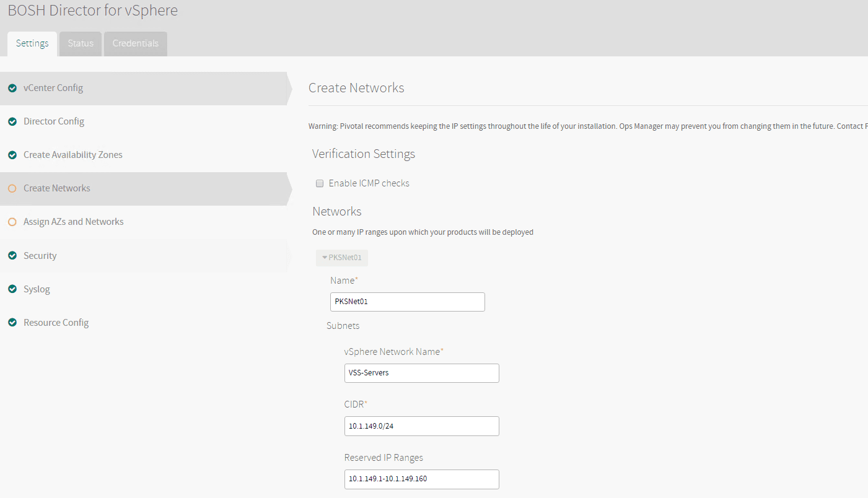This screenshot has height=498, width=868.
Task: Collapse the PKSNet01 network section
Action: 341,258
